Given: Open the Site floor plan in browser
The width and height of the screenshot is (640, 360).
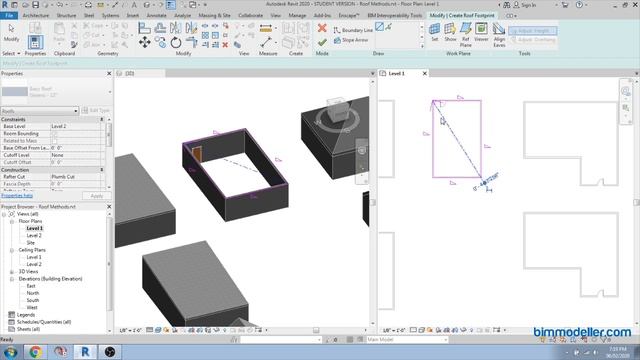Looking at the screenshot, I should click(31, 243).
